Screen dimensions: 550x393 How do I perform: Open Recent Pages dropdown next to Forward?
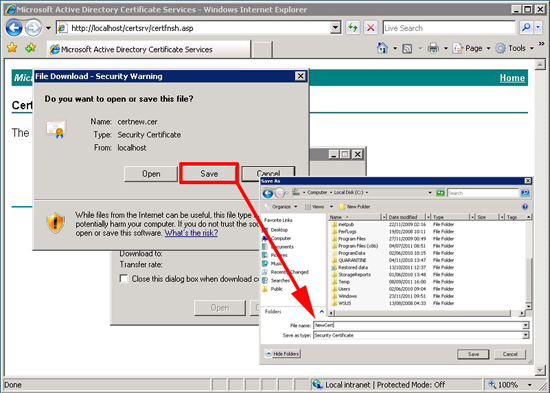(48, 28)
